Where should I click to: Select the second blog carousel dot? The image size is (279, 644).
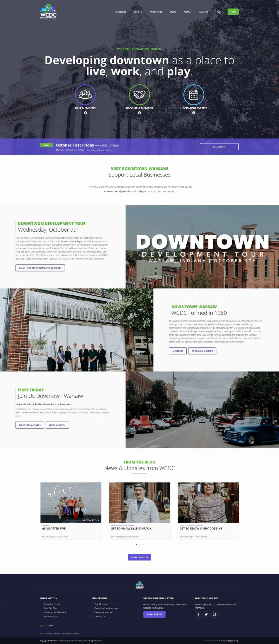click(139, 544)
